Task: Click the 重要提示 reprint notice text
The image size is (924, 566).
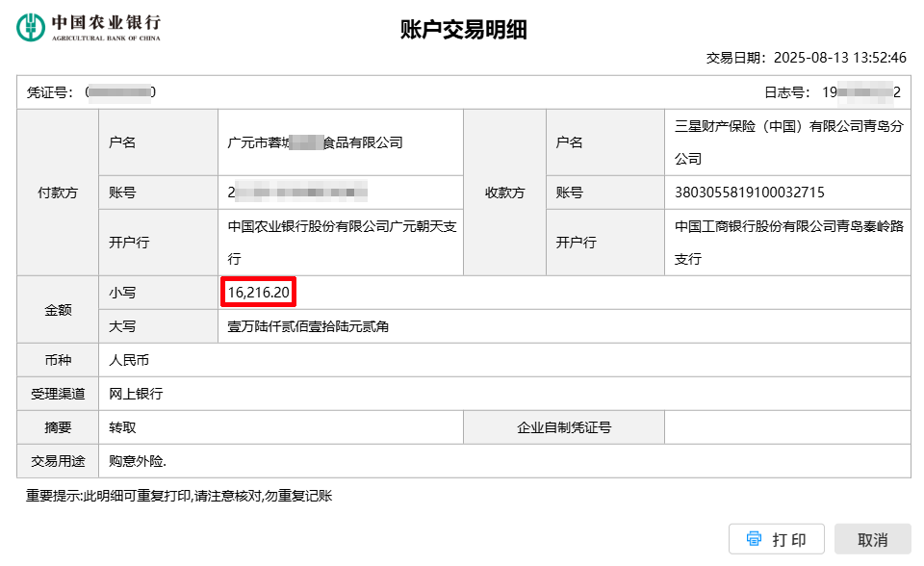Action: pyautogui.click(x=179, y=496)
